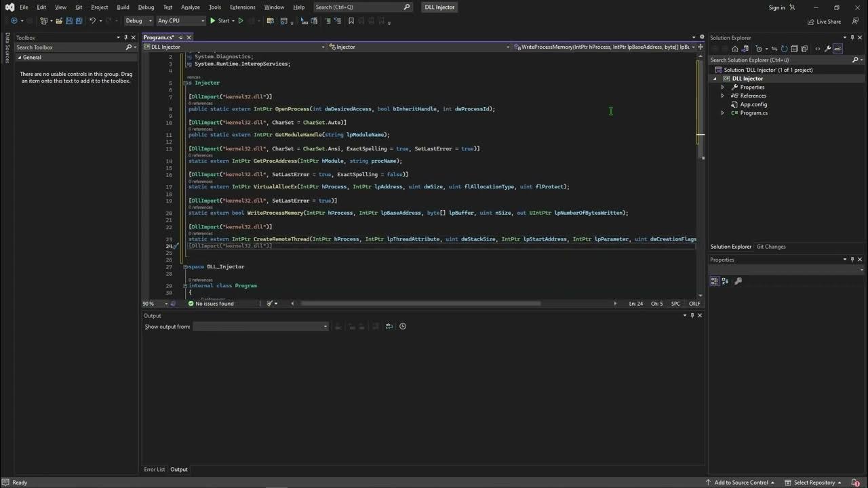Click Collapse All icon in Solution Explorer

coord(795,49)
